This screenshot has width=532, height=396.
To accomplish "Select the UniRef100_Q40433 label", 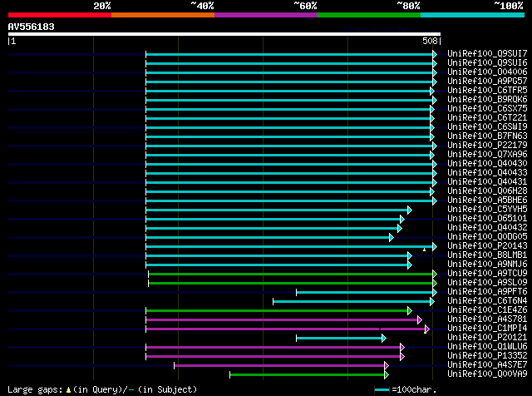I will (x=487, y=172).
